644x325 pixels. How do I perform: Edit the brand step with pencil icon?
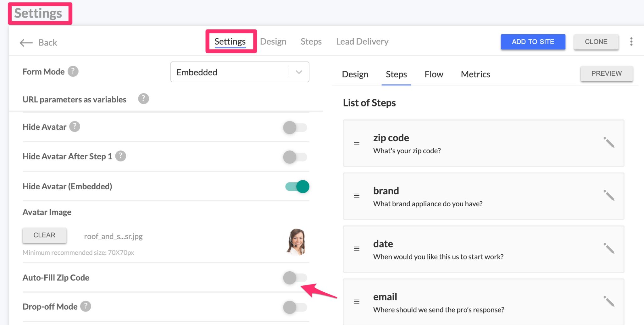609,195
